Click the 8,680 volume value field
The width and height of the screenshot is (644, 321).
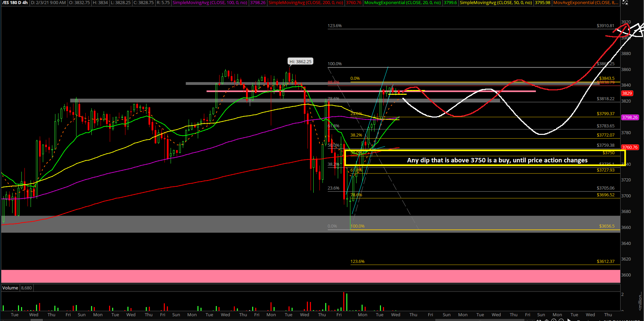[27, 288]
